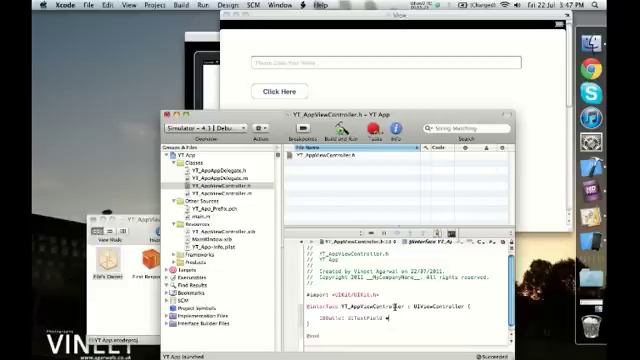This screenshot has width=640, height=360.
Task: Select YT_AppViewController.xib in the file tree
Action: click(x=223, y=231)
